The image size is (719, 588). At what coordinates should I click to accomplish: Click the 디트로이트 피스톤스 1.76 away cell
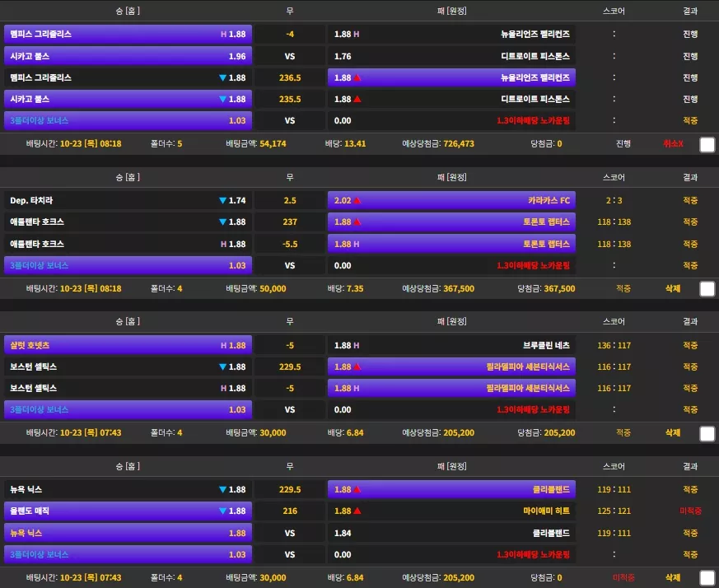pyautogui.click(x=451, y=57)
